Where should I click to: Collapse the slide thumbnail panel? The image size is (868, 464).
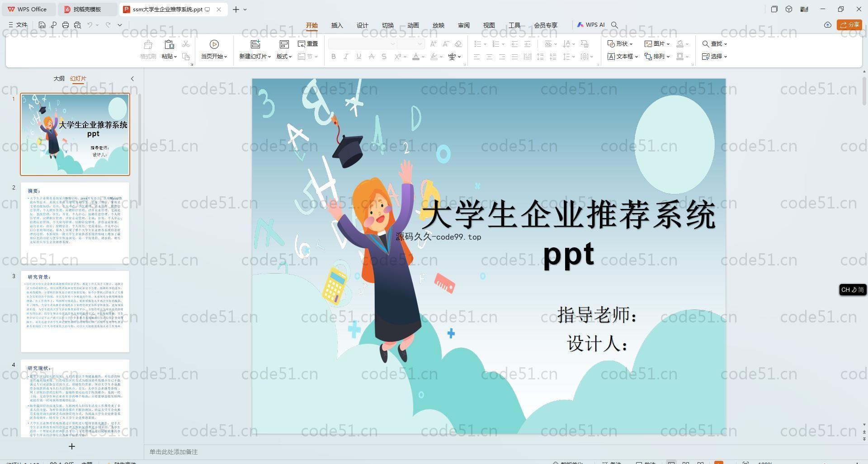(x=132, y=79)
